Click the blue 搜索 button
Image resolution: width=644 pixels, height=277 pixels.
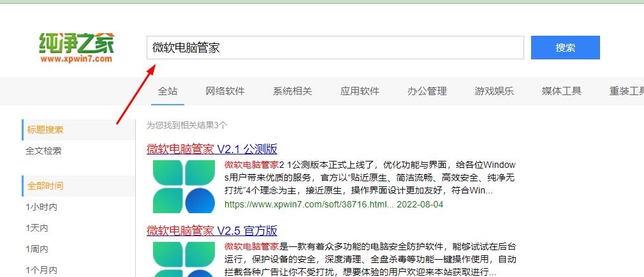[x=565, y=48]
